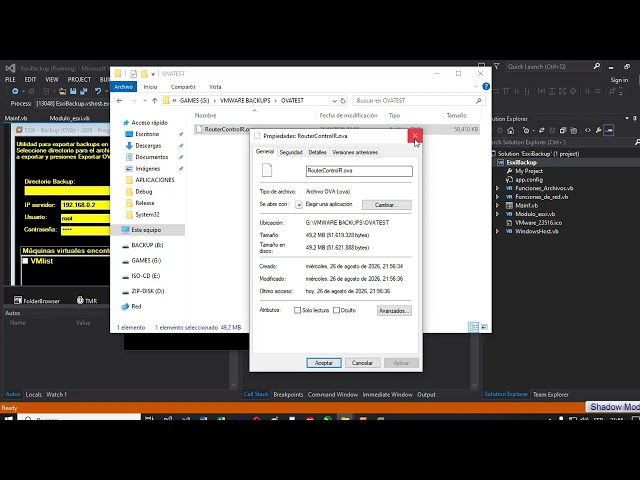Refresh the OVATEST folder view

pyautogui.click(x=343, y=100)
